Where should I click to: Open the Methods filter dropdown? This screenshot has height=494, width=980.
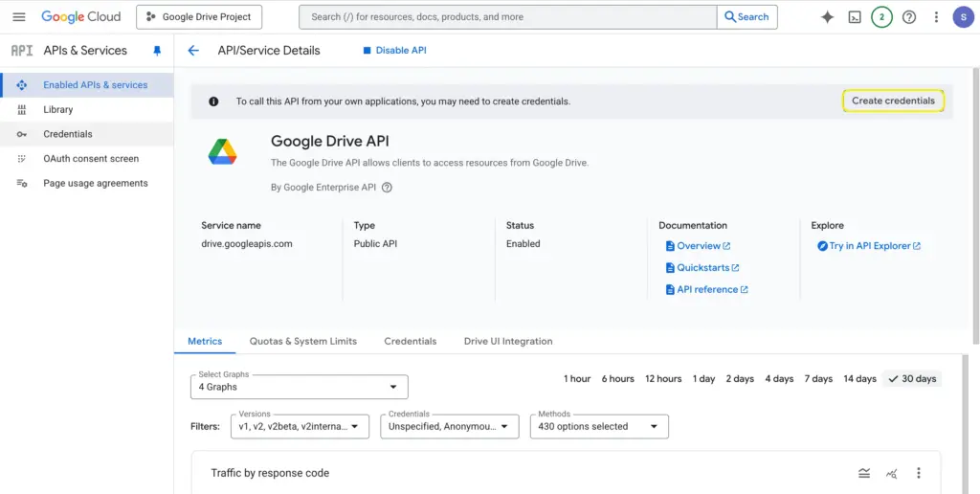[x=599, y=427]
